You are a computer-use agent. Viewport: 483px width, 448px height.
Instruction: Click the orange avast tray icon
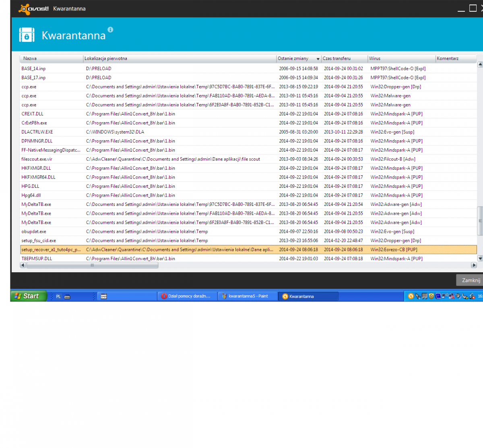pos(411,296)
